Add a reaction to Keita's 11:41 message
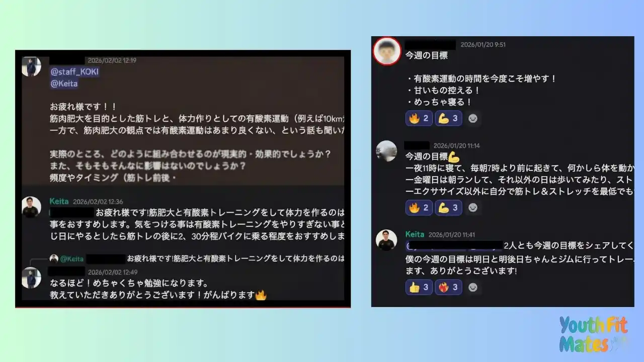The height and width of the screenshot is (362, 644). pos(473,288)
